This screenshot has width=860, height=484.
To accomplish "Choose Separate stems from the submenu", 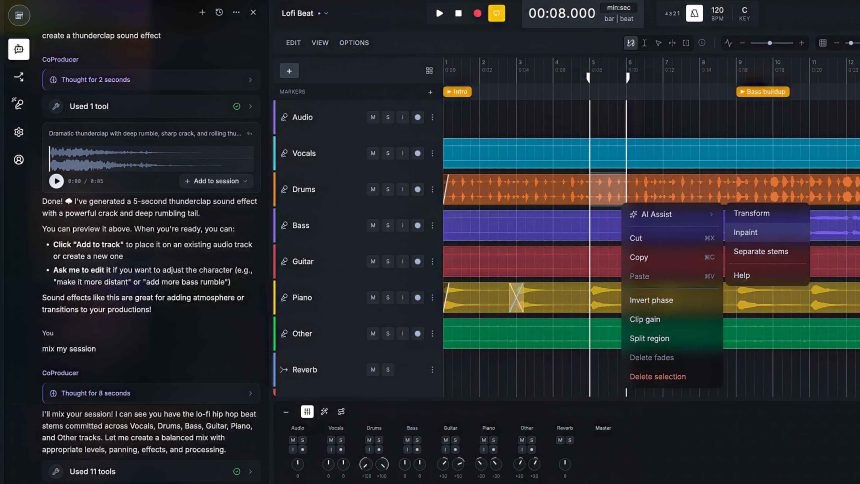I will pyautogui.click(x=760, y=251).
